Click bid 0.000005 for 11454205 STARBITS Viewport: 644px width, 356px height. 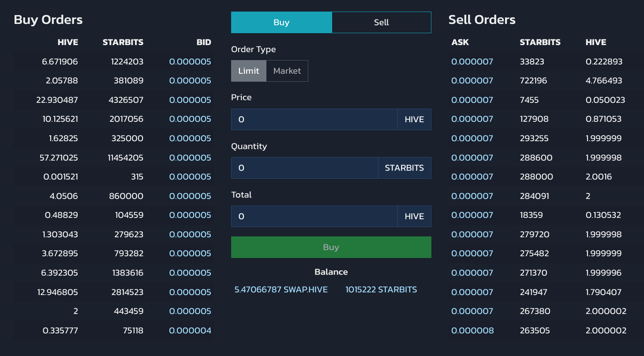pos(190,158)
